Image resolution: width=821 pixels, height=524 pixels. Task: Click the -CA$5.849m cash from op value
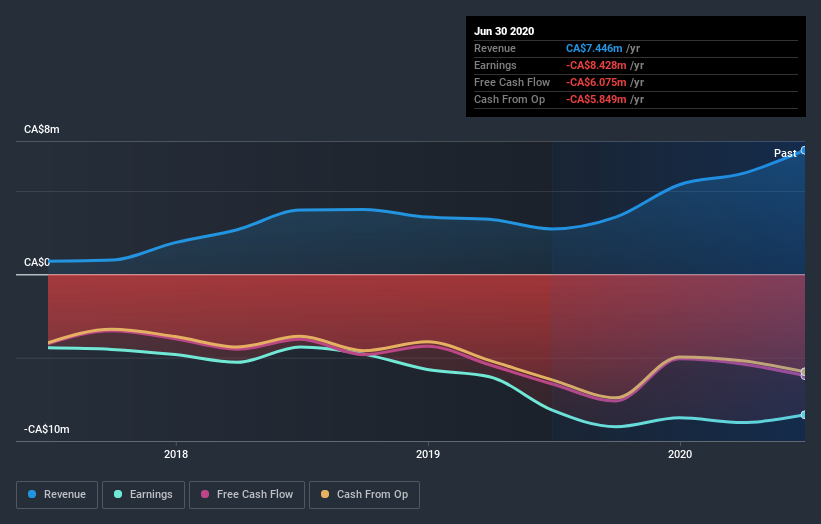(596, 99)
